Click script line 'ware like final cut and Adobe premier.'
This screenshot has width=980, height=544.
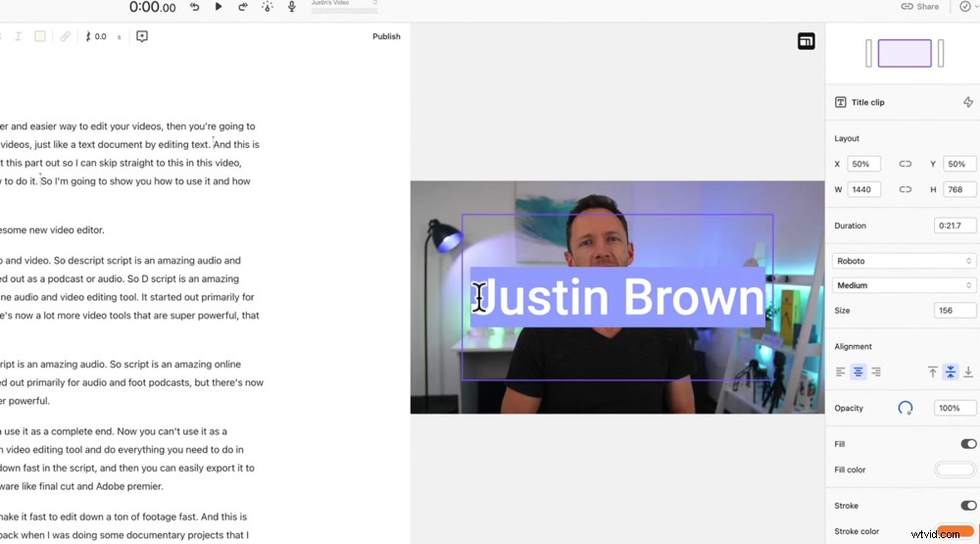tap(82, 486)
